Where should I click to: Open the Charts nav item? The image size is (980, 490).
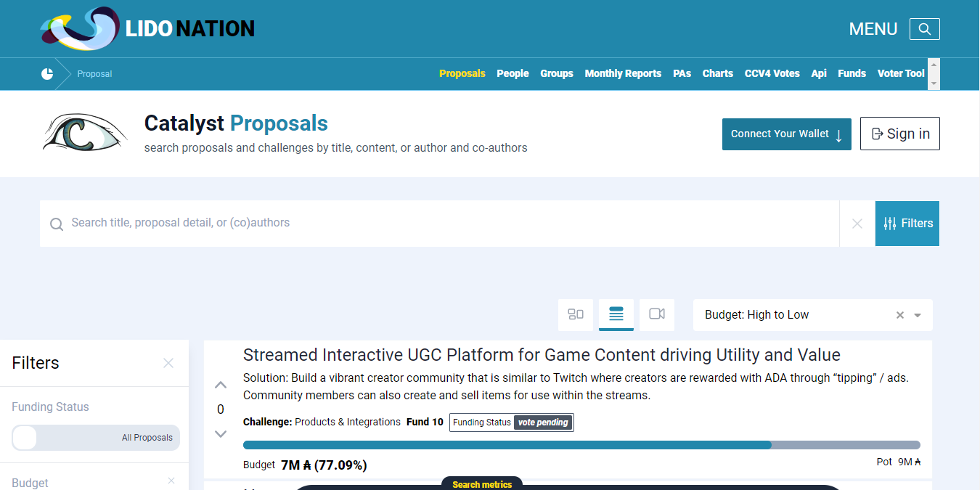[x=718, y=73]
